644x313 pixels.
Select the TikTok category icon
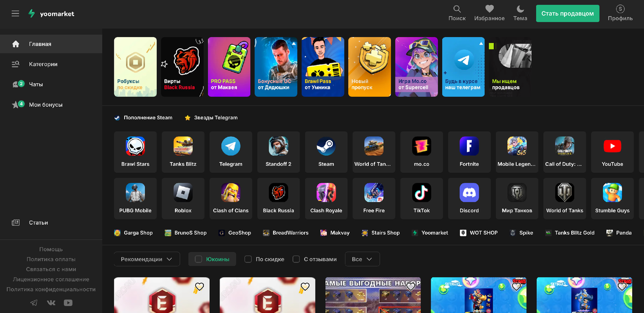(422, 199)
